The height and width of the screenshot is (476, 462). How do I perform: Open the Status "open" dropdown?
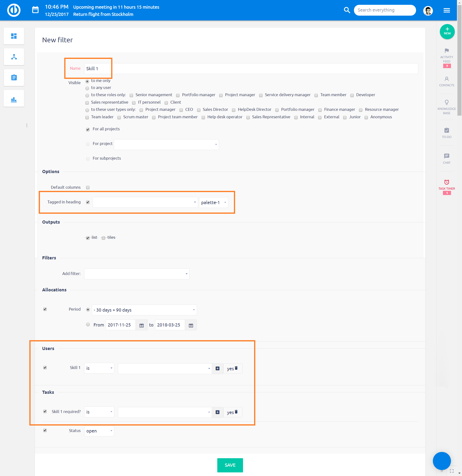click(99, 431)
